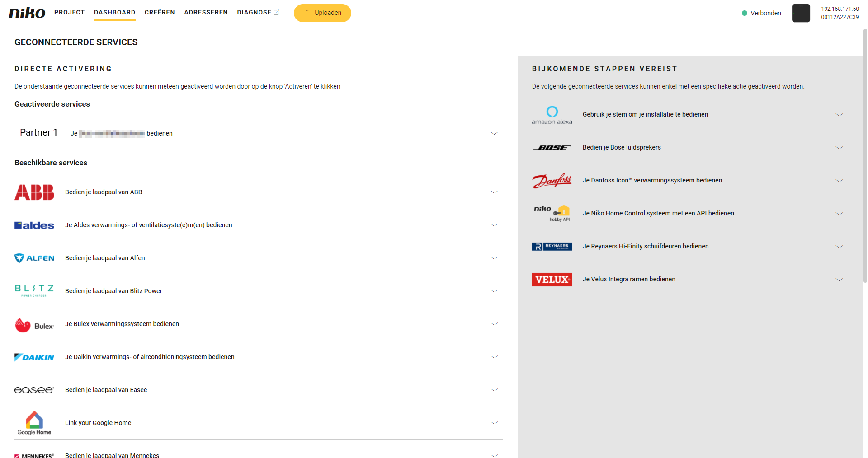
Task: Click the Reynaers logo
Action: pos(552,247)
